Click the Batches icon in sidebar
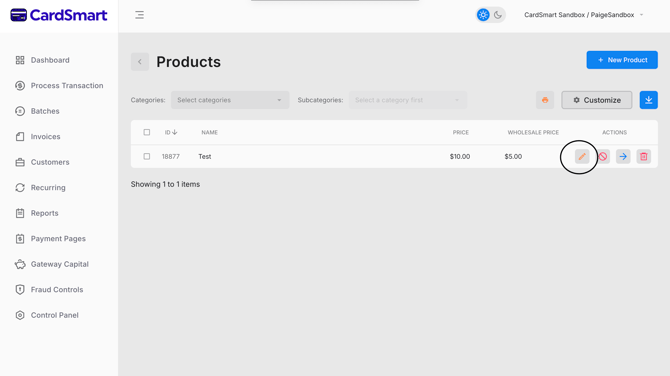Viewport: 670px width, 376px height. pyautogui.click(x=20, y=111)
